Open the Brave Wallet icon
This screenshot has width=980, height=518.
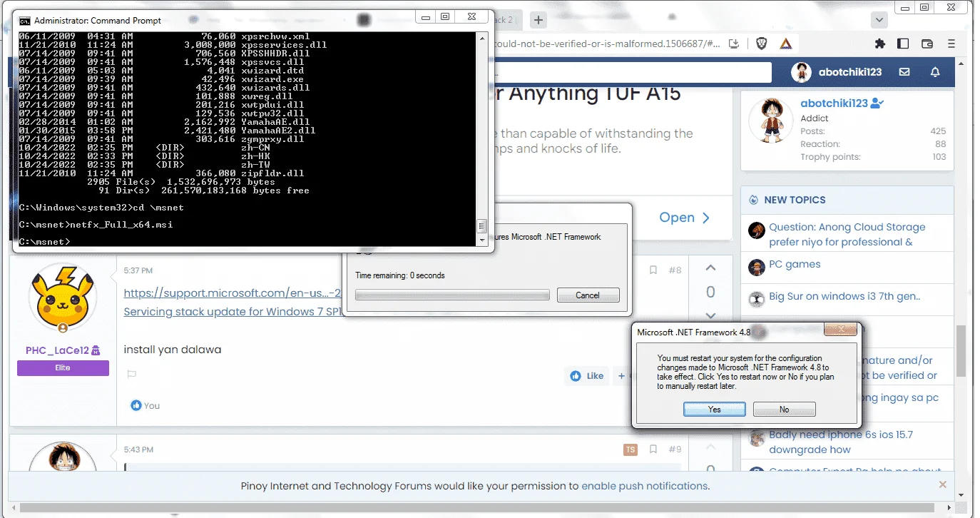[927, 44]
